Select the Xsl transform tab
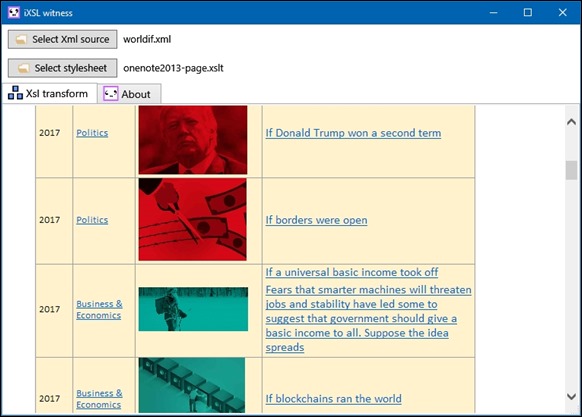Screen dimensions: 582x417 [x=49, y=93]
